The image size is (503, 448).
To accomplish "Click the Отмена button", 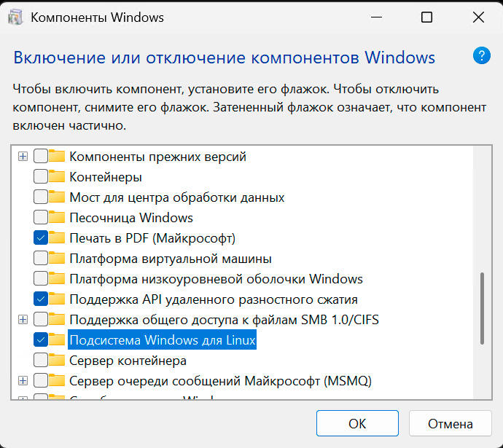I will [x=450, y=423].
